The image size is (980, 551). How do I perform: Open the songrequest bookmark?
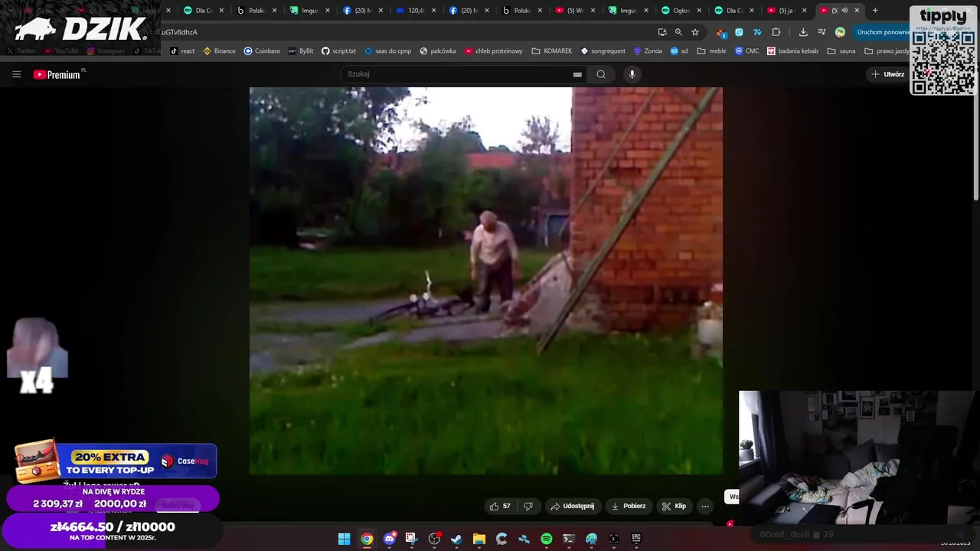pyautogui.click(x=603, y=51)
